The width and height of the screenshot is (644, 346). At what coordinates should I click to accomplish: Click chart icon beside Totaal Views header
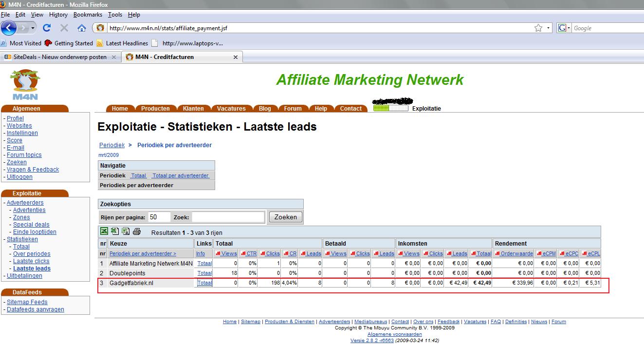point(218,253)
